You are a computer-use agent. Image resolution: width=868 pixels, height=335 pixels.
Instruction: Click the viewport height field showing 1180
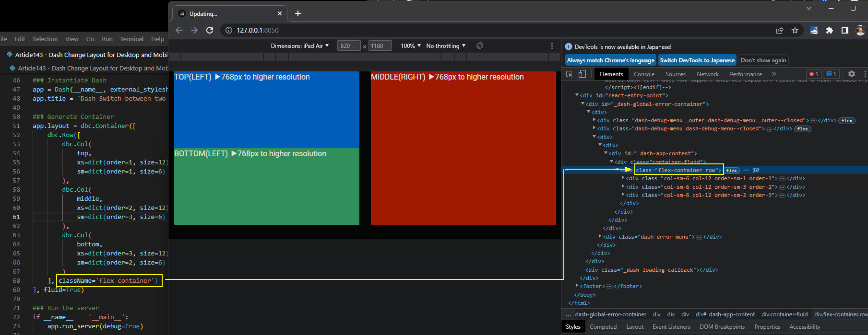[380, 46]
